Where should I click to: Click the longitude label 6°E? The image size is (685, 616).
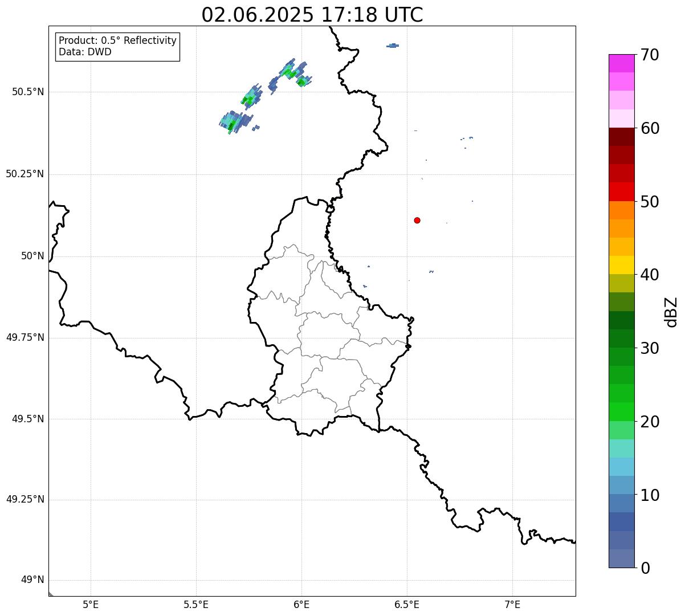301,605
